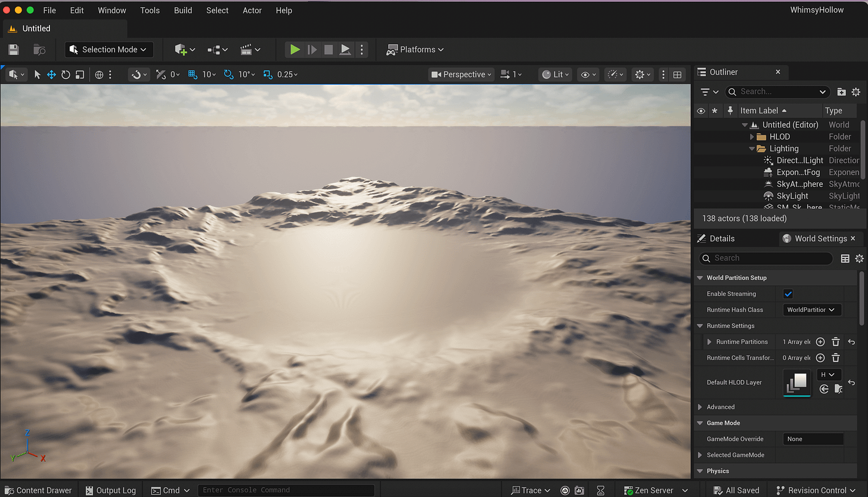Click the Save current level icon
Image resolution: width=868 pixels, height=497 pixels.
click(x=14, y=50)
